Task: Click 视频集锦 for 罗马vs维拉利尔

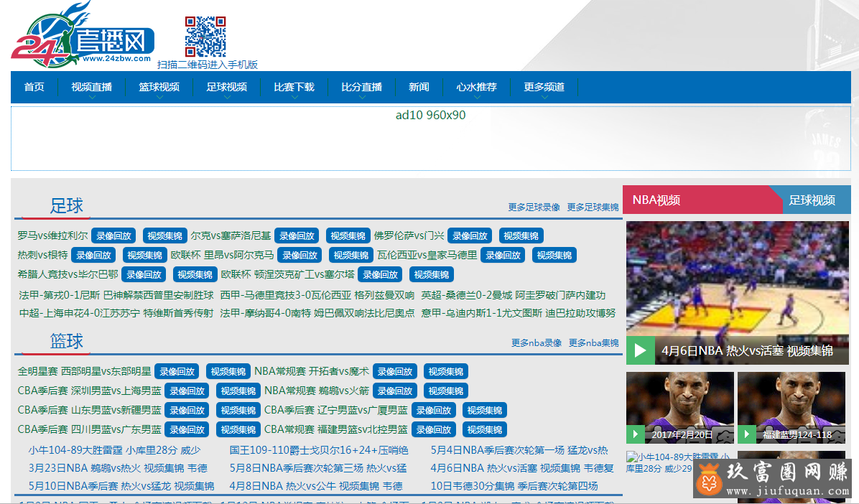Action: pos(165,236)
